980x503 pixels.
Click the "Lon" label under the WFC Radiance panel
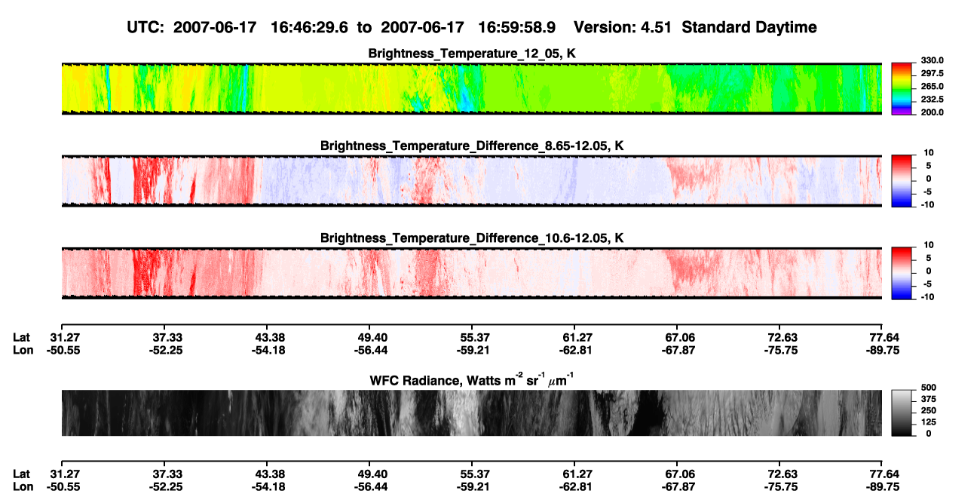23,486
